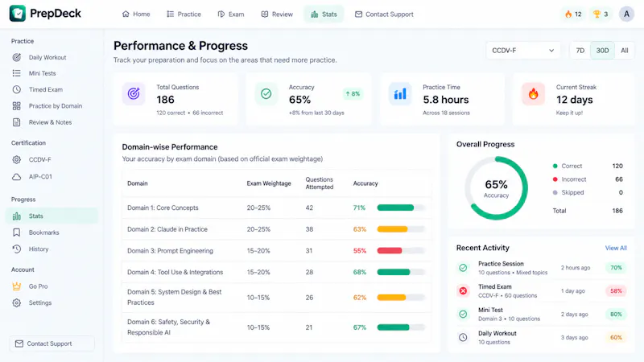The height and width of the screenshot is (362, 644).
Task: Click the 70% Practice Session score badge
Action: pyautogui.click(x=616, y=268)
